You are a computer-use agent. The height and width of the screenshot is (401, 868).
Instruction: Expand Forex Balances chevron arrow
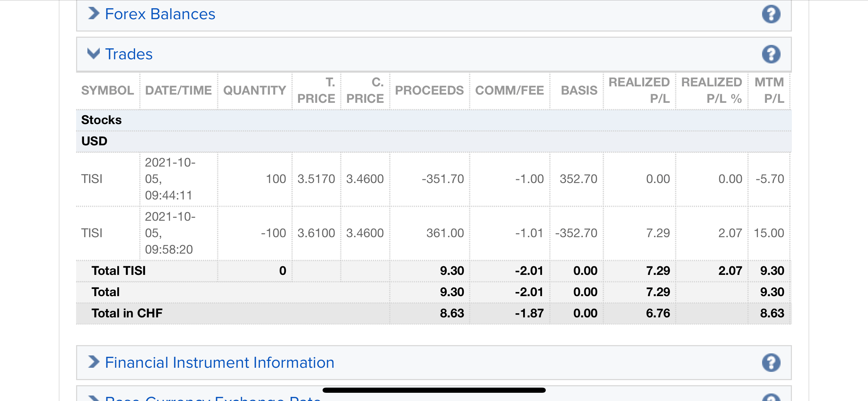pyautogui.click(x=93, y=14)
